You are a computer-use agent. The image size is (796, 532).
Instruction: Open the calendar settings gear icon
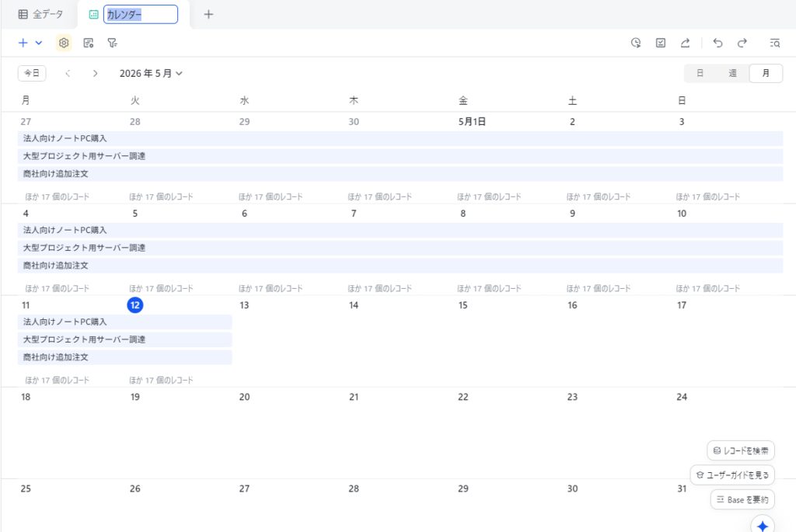pos(64,43)
